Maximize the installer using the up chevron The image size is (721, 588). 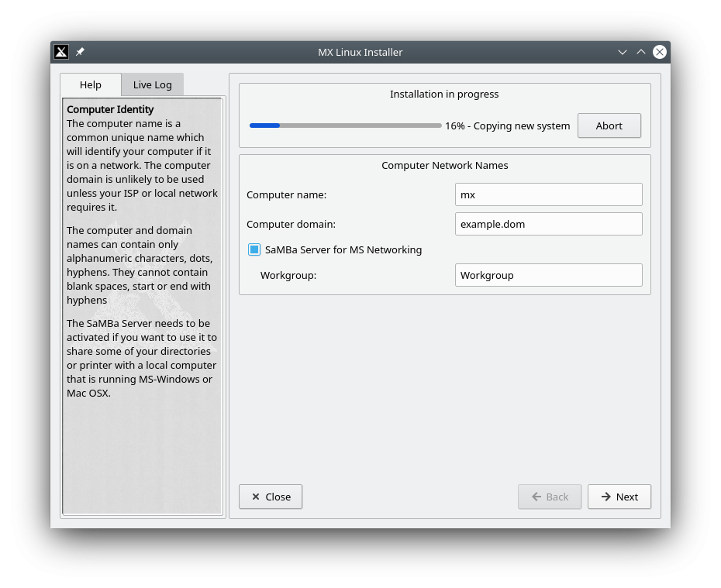click(x=641, y=52)
